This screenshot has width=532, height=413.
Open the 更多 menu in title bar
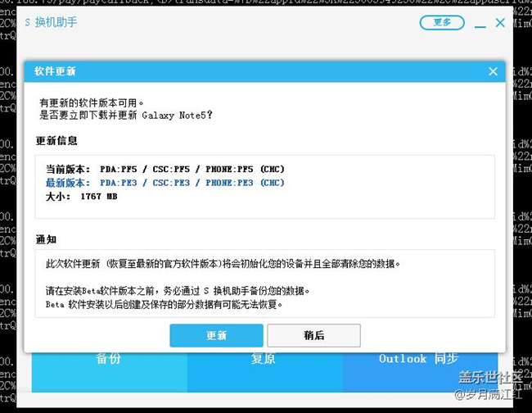(442, 22)
